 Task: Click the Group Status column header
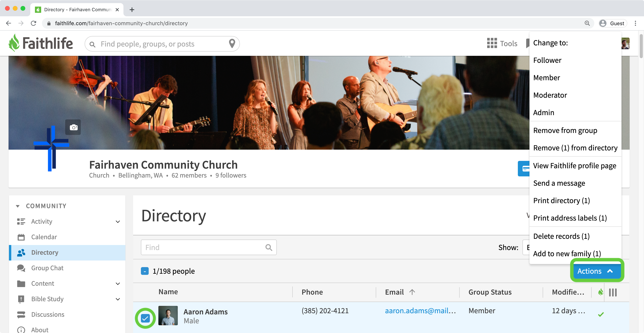pyautogui.click(x=490, y=292)
